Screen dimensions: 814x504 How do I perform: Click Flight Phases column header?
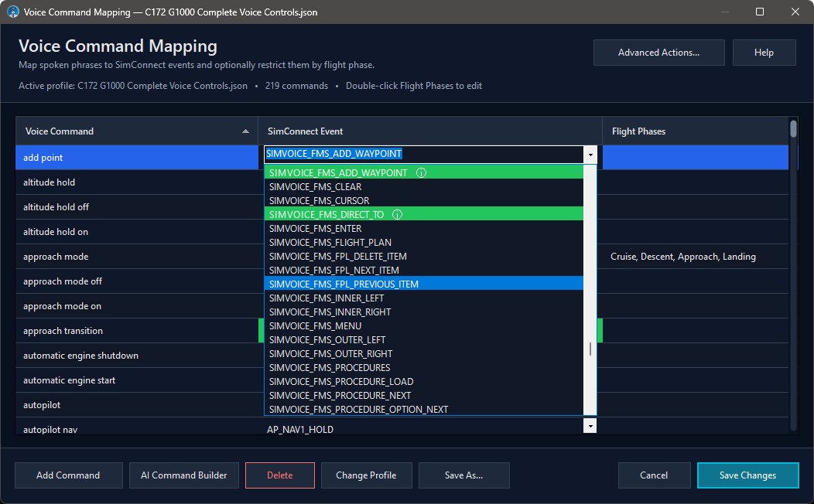695,131
